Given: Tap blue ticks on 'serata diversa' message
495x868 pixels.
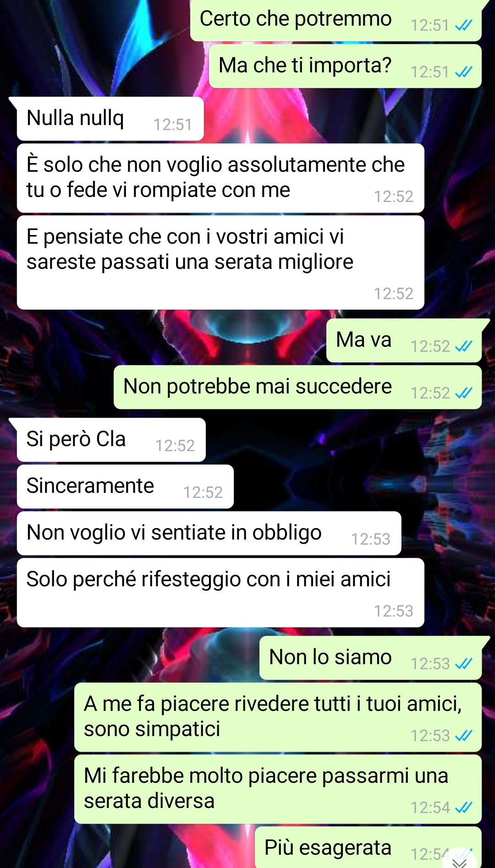Looking at the screenshot, I should (463, 808).
